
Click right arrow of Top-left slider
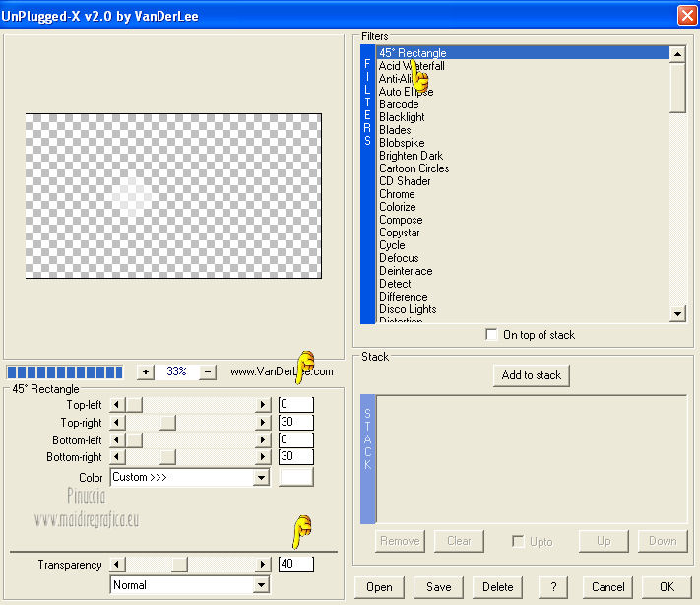click(263, 405)
